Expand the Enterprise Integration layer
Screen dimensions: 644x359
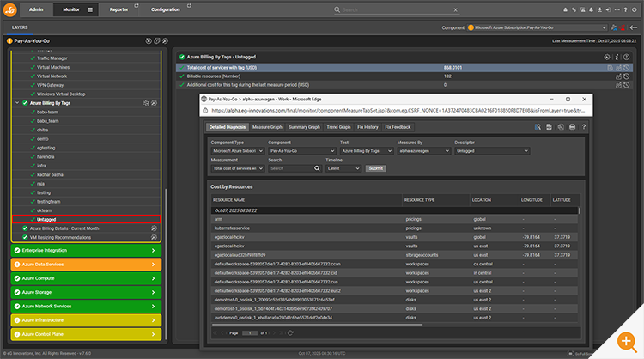86,251
